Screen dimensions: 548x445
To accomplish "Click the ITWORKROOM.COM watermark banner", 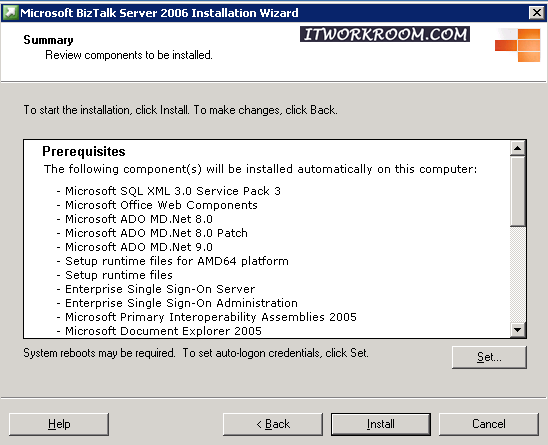I will point(385,34).
